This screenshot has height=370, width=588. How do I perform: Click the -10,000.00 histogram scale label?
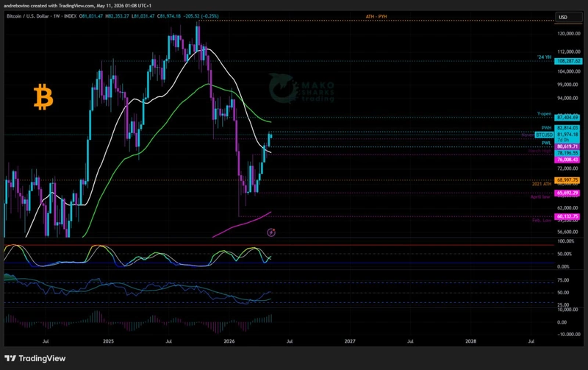coord(567,334)
